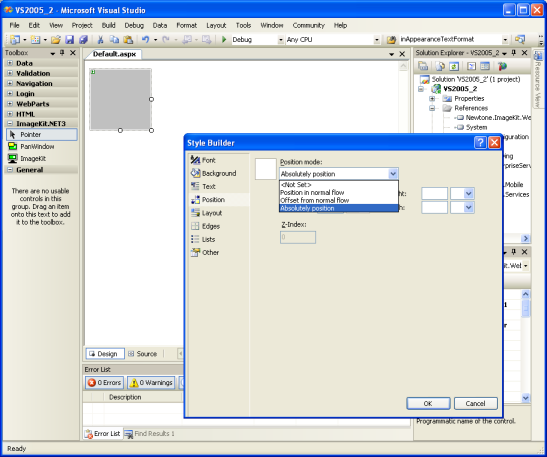Select the System reference in Solution Explorer
Image resolution: width=547 pixels, height=457 pixels.
click(476, 127)
